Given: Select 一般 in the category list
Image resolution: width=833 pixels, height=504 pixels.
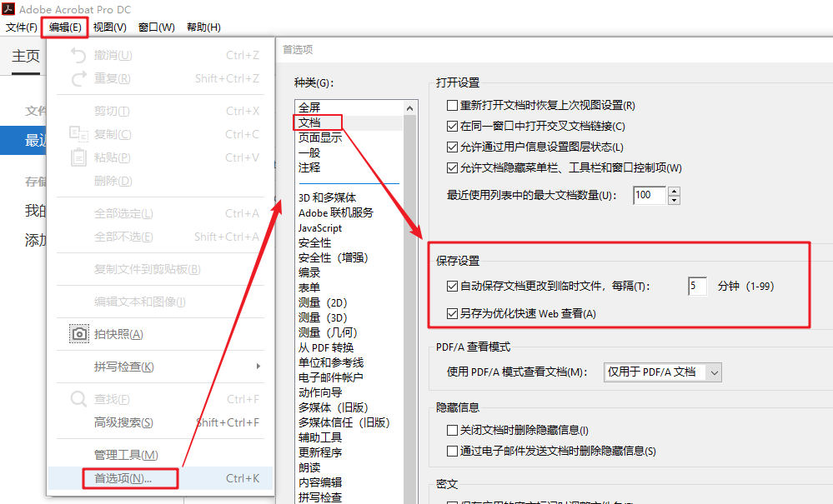Looking at the screenshot, I should (x=309, y=152).
